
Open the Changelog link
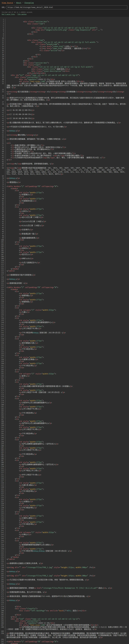pyautogui.click(x=29, y=3)
